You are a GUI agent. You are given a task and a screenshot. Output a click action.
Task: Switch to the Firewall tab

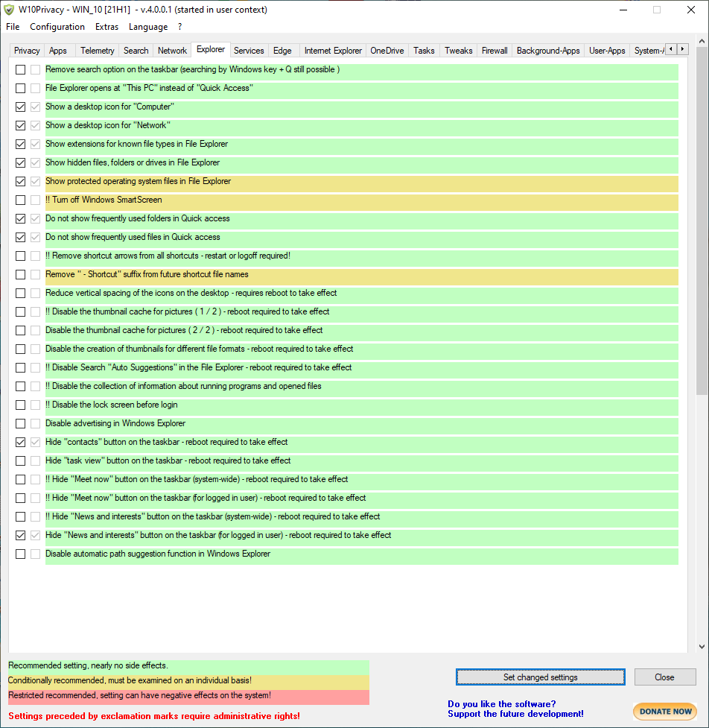tap(495, 51)
